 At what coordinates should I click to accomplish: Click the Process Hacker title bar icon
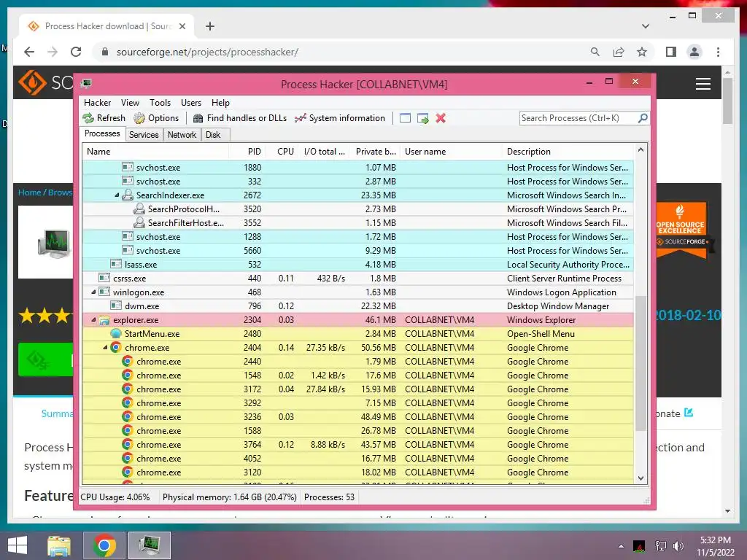86,85
